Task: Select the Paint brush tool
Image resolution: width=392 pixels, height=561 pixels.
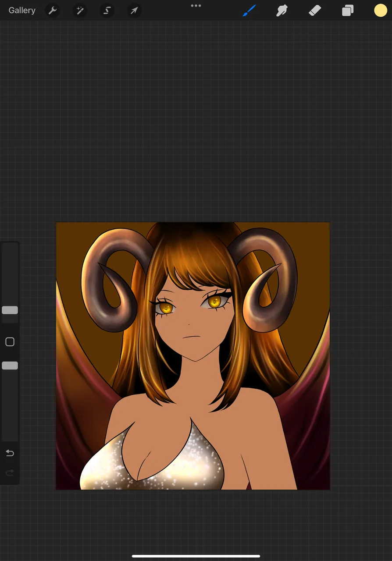Action: pyautogui.click(x=249, y=11)
